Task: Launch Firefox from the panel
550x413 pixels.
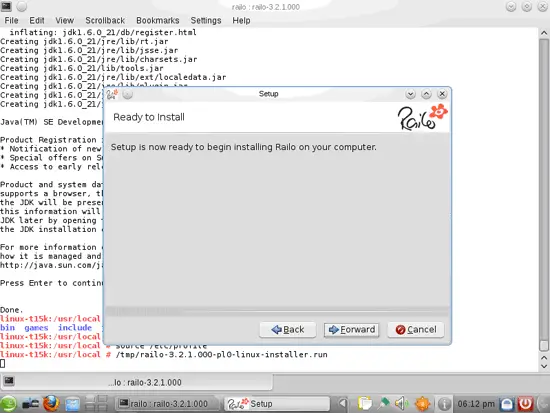Action: click(51, 404)
